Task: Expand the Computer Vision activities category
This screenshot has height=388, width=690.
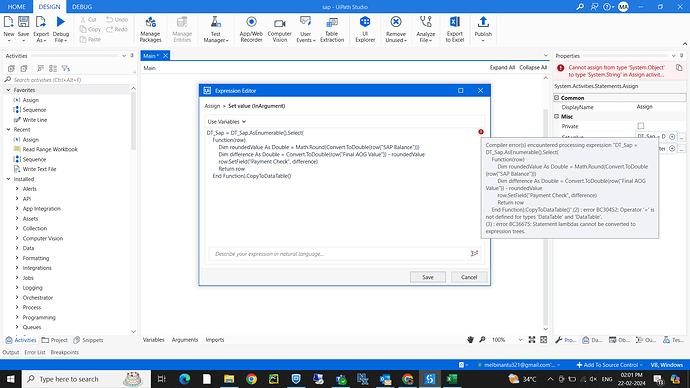Action: click(17, 238)
